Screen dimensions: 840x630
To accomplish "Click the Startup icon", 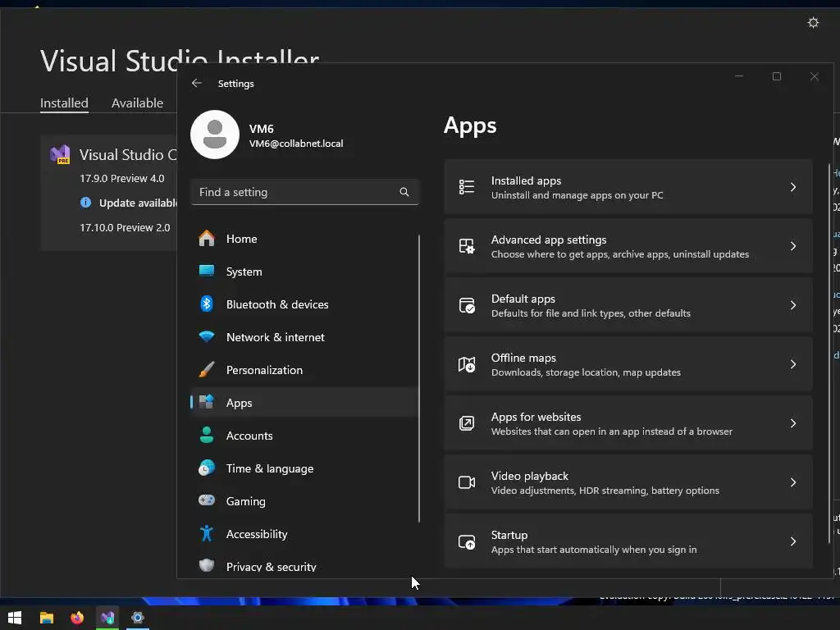I will pos(467,541).
